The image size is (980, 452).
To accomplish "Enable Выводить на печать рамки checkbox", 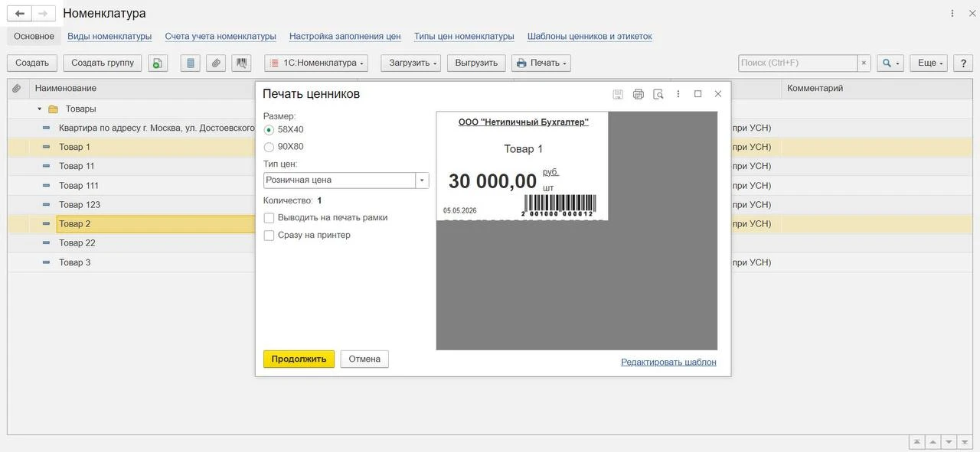I will [x=269, y=218].
